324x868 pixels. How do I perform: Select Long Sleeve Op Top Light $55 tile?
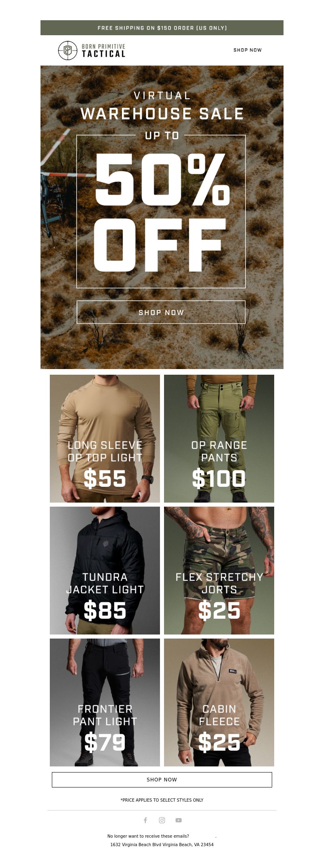[105, 438]
